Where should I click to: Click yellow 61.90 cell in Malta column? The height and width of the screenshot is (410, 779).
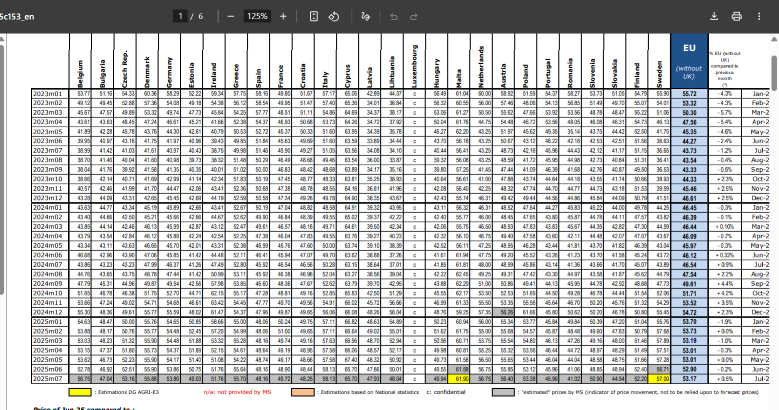(459, 379)
